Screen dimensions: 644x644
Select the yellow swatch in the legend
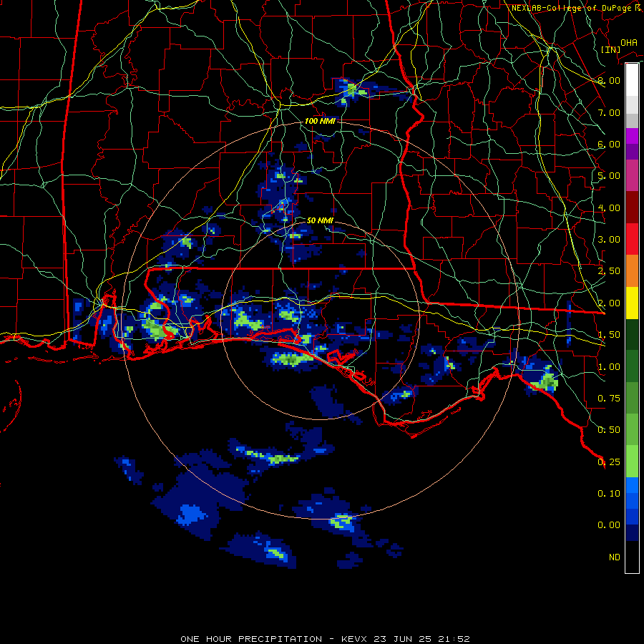632,303
